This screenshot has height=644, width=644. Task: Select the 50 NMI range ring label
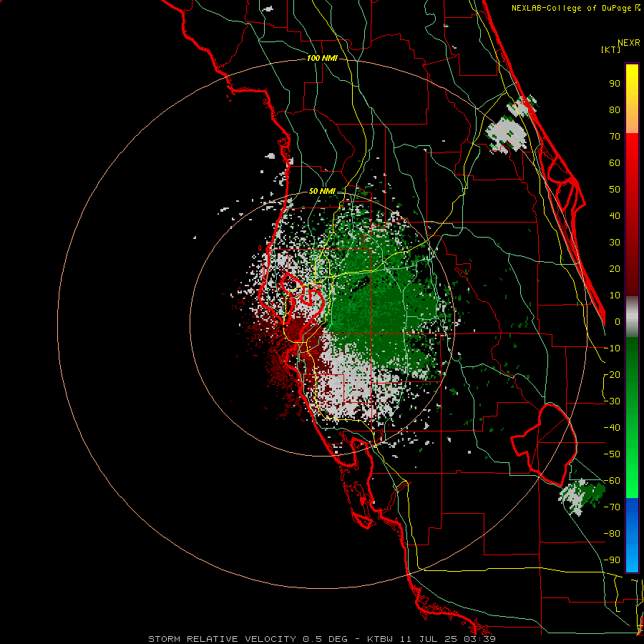pyautogui.click(x=322, y=191)
